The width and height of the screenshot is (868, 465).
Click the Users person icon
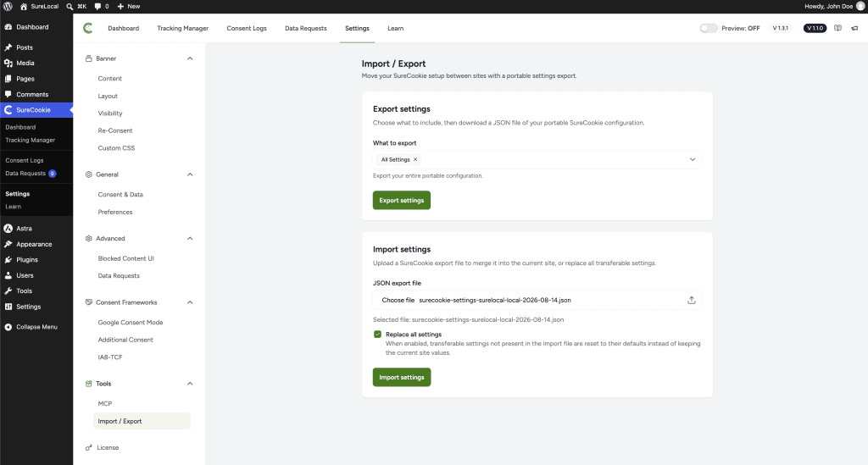pyautogui.click(x=8, y=275)
